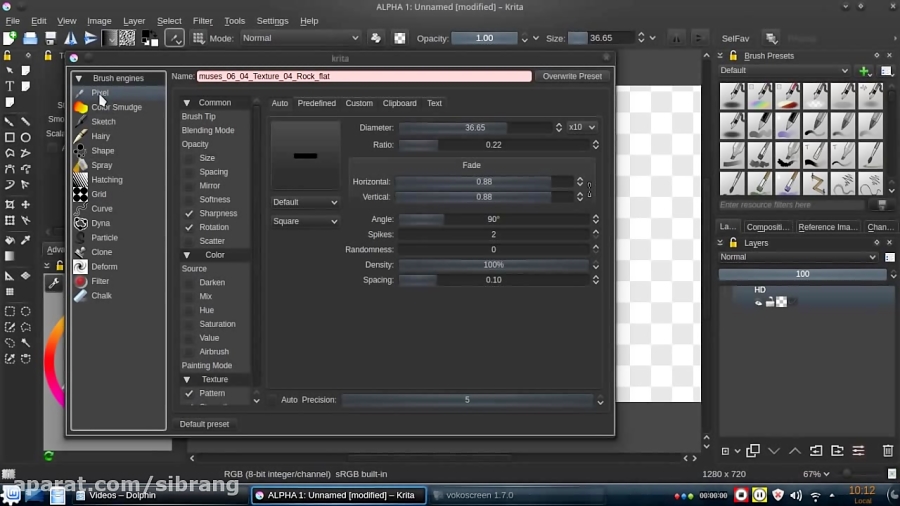Open the Square shape dropdown
This screenshot has height=506, width=900.
305,221
